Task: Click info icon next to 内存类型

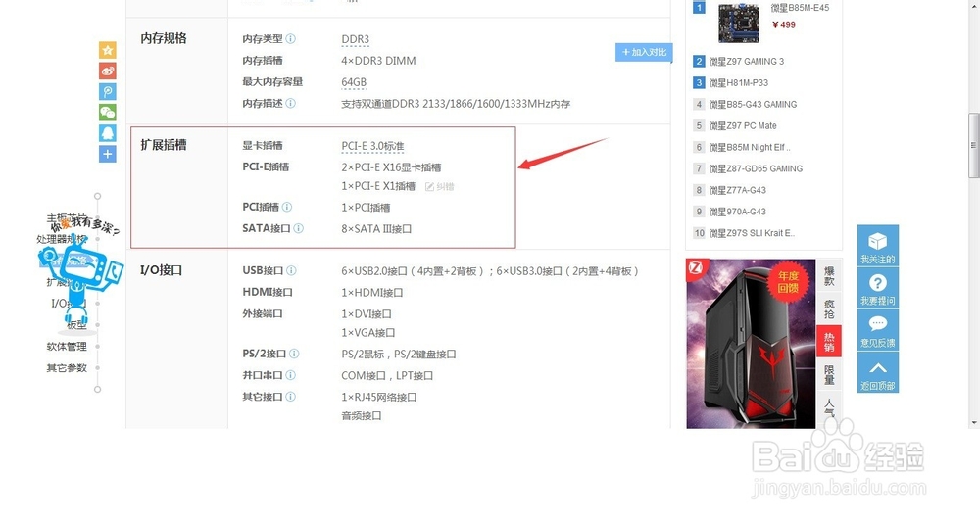Action: [291, 39]
